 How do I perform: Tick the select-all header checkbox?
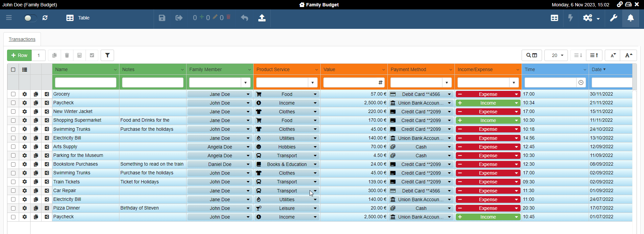(x=13, y=70)
